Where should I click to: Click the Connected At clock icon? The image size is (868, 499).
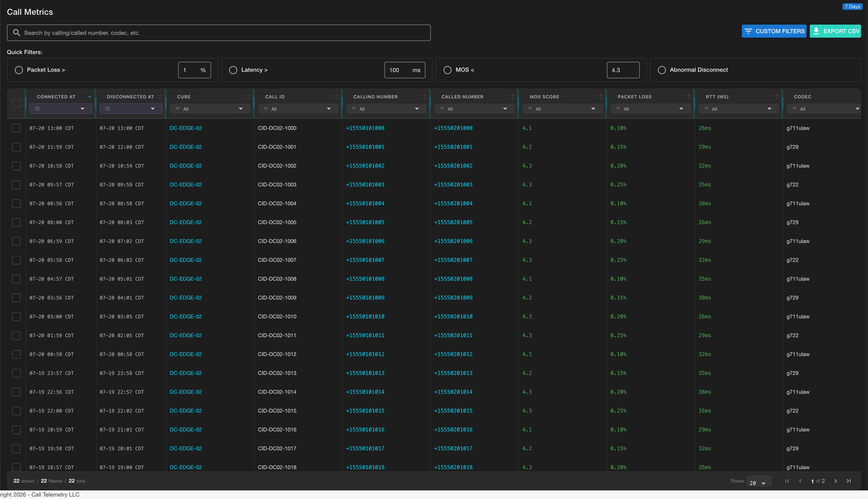click(37, 109)
